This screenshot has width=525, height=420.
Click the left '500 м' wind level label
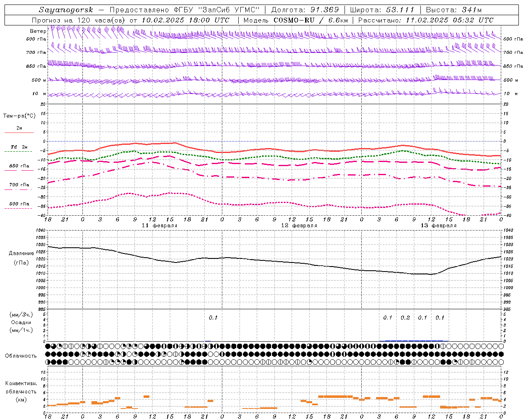(39, 80)
